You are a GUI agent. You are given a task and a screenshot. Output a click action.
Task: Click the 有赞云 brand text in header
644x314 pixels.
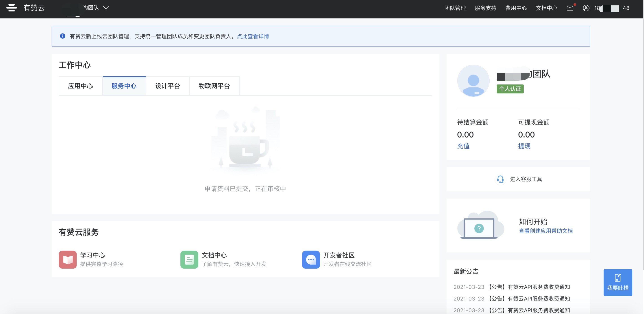tap(34, 8)
